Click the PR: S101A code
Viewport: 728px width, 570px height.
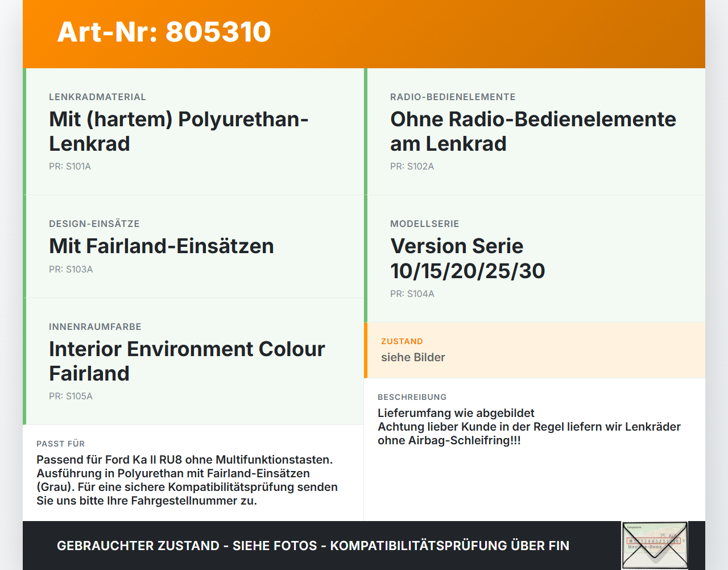70,167
